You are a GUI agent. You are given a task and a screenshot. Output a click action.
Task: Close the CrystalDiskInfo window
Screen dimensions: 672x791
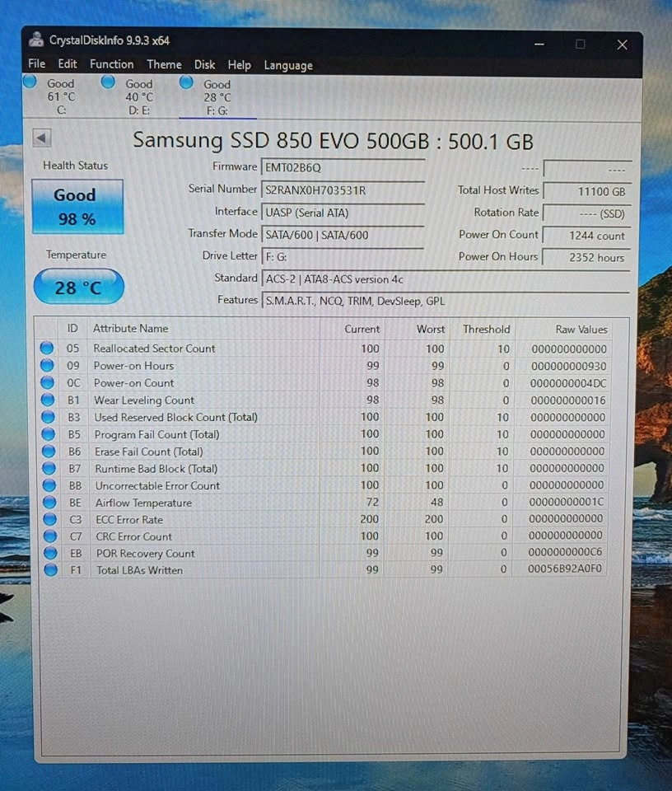622,44
